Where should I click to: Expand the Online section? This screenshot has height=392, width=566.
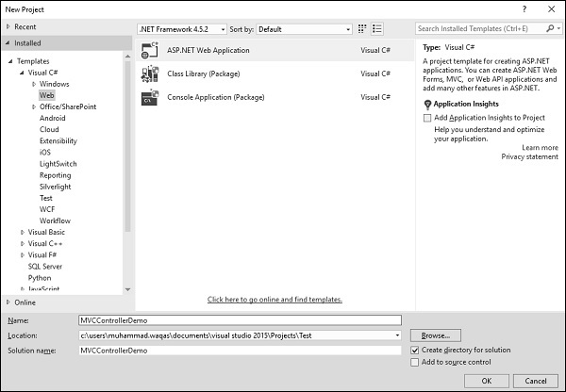coord(8,302)
